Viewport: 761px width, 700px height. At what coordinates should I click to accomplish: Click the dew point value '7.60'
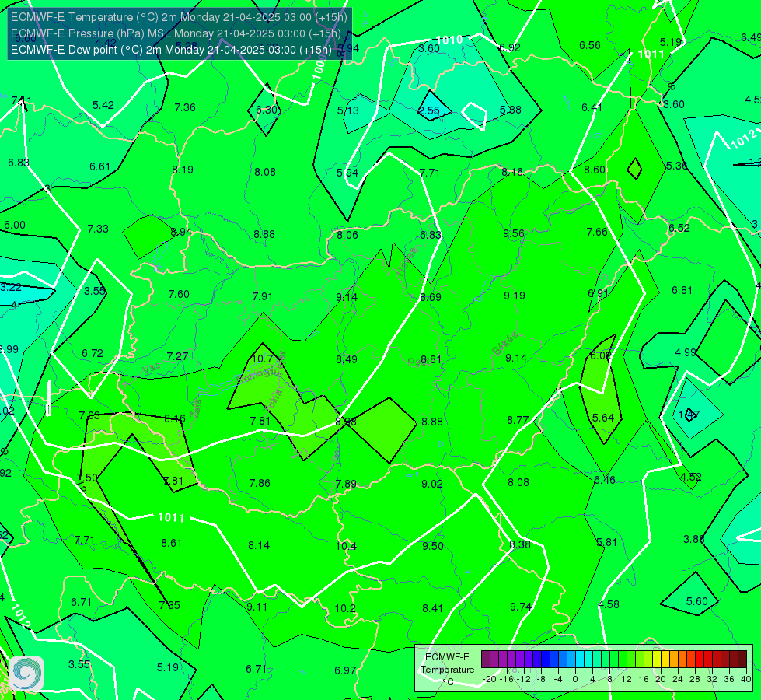(x=179, y=294)
